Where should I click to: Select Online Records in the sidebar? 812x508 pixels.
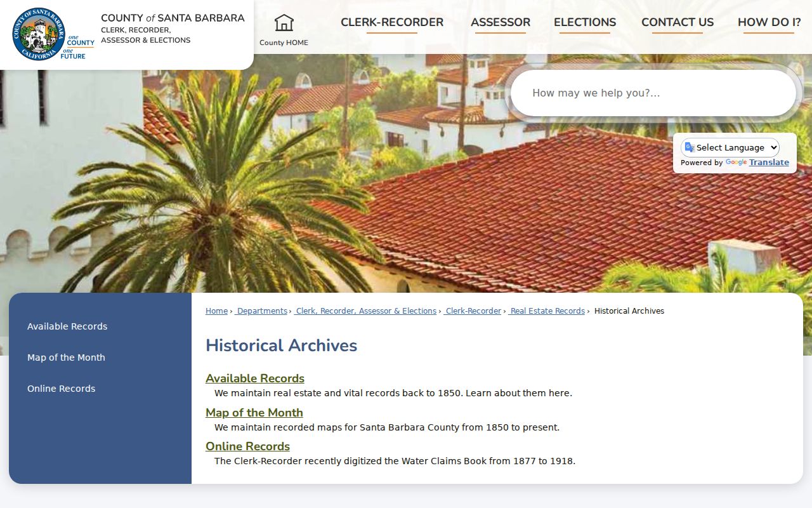pyautogui.click(x=61, y=389)
